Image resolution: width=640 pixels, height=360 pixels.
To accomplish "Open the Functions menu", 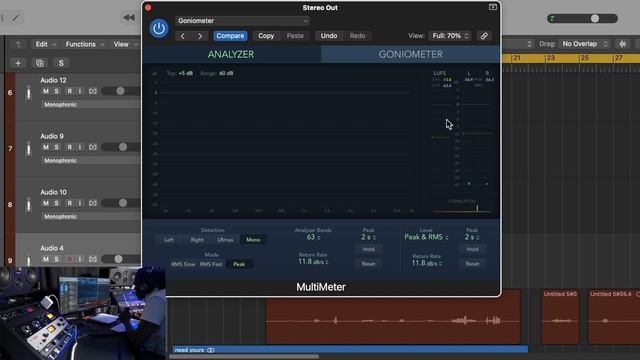I will coord(84,44).
